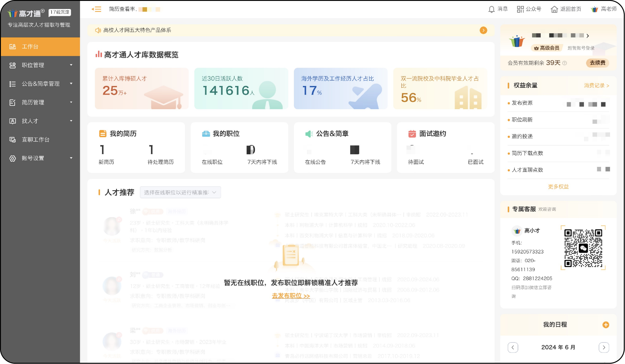The width and height of the screenshot is (625, 364).
Task: Click the 高校人才网五大特色产品体系 announcement
Action: tap(137, 30)
